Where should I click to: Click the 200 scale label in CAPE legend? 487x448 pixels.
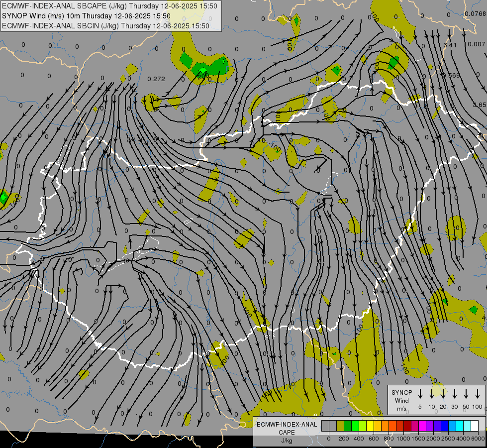coord(344,439)
